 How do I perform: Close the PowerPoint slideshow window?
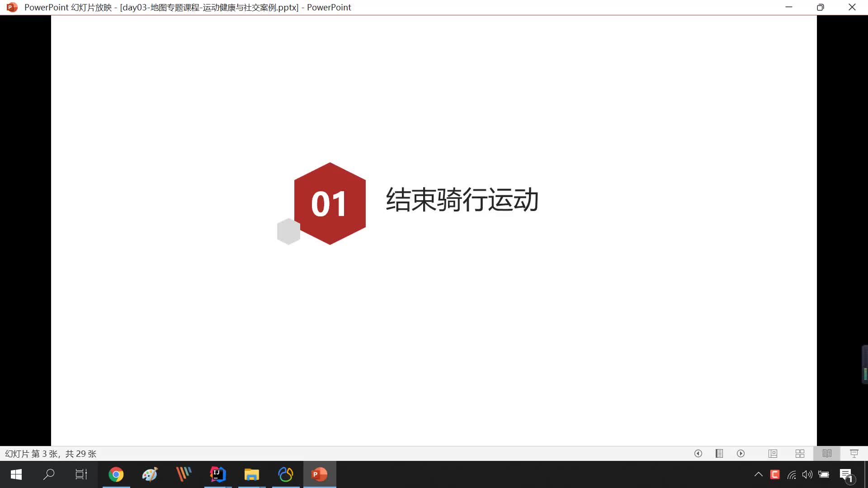coord(852,7)
